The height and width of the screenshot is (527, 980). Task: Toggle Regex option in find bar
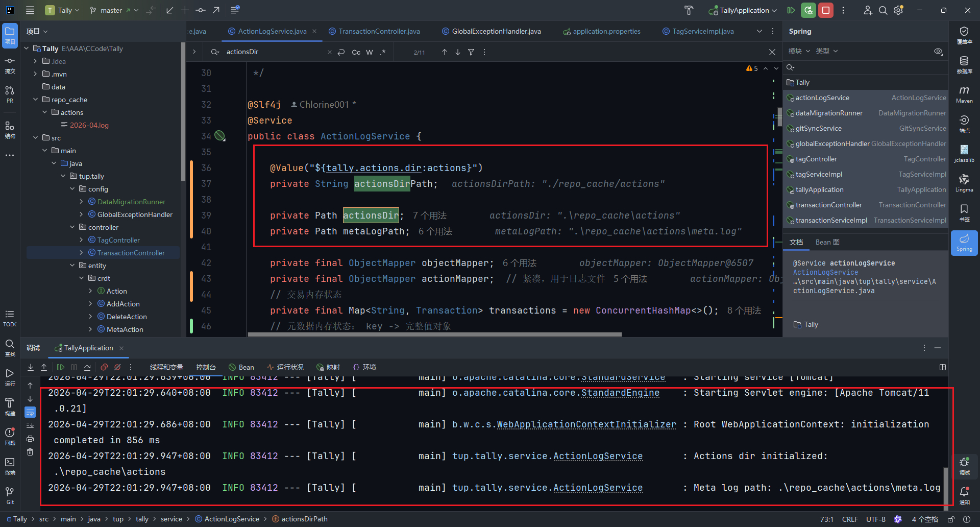click(x=383, y=52)
